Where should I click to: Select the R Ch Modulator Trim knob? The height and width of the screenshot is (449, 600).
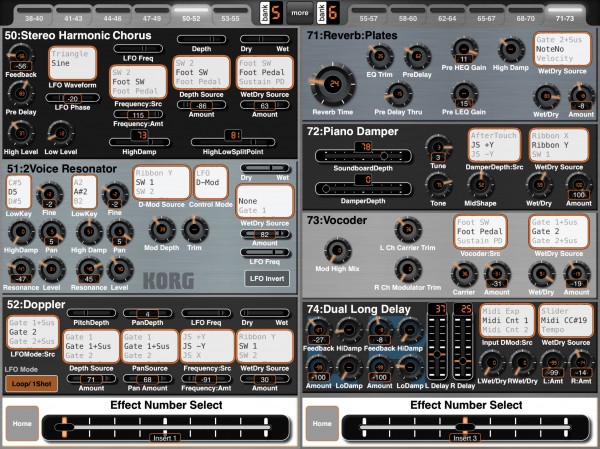point(408,269)
